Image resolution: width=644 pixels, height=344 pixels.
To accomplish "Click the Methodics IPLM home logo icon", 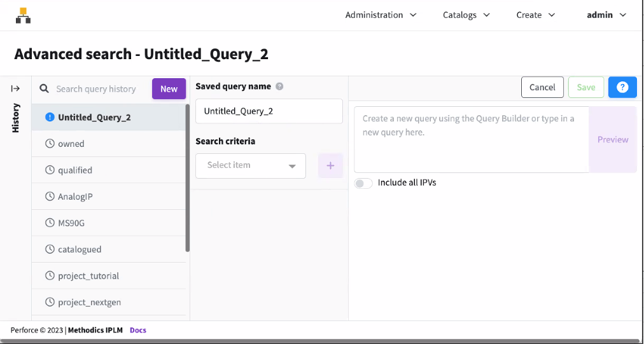I will (x=24, y=15).
